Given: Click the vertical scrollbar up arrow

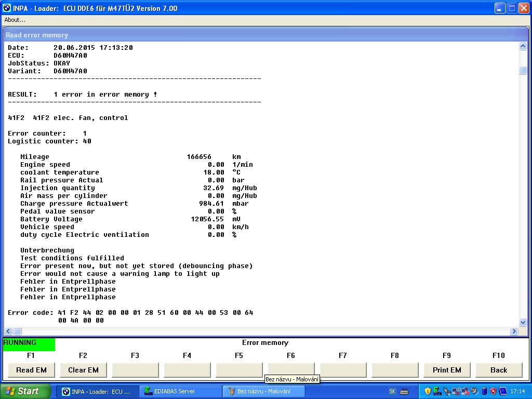Looking at the screenshot, I should pyautogui.click(x=523, y=46).
